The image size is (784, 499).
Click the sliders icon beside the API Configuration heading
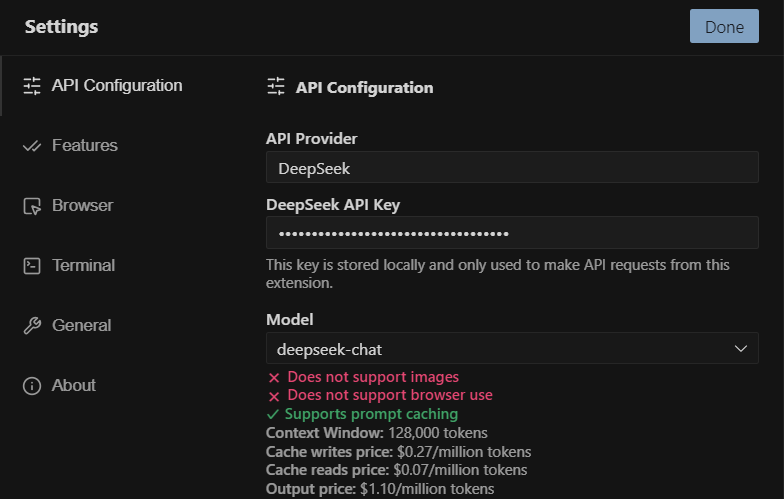point(276,86)
